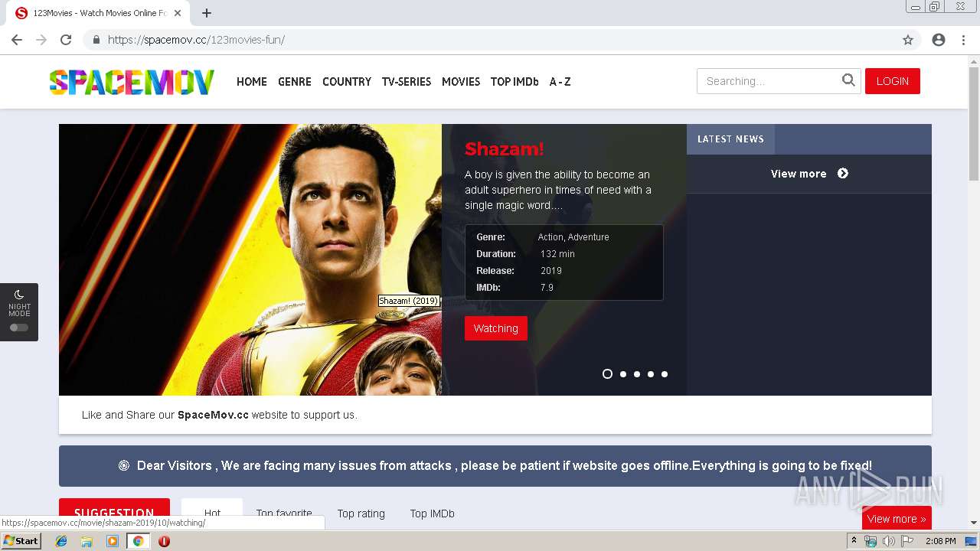Select the fourth slider dot indicator

(651, 374)
